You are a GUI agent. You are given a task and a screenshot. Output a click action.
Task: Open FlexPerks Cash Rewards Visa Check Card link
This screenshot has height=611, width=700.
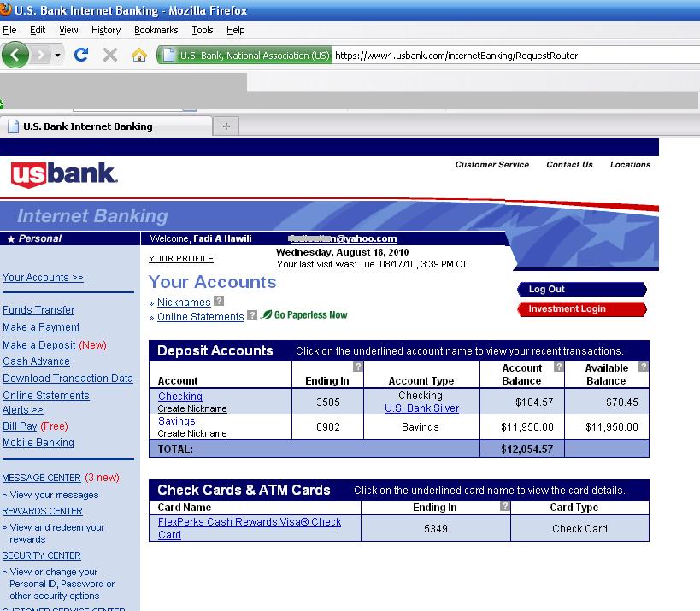click(250, 528)
